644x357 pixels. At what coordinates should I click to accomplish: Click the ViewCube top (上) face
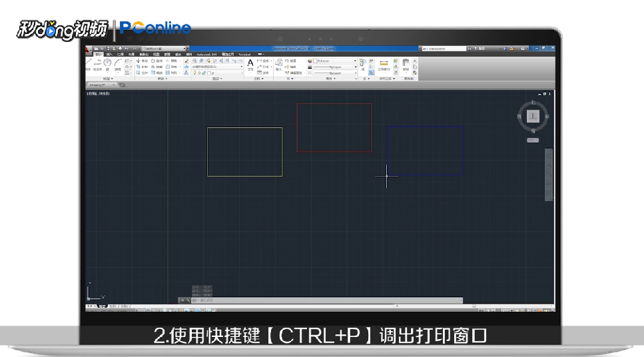[533, 117]
